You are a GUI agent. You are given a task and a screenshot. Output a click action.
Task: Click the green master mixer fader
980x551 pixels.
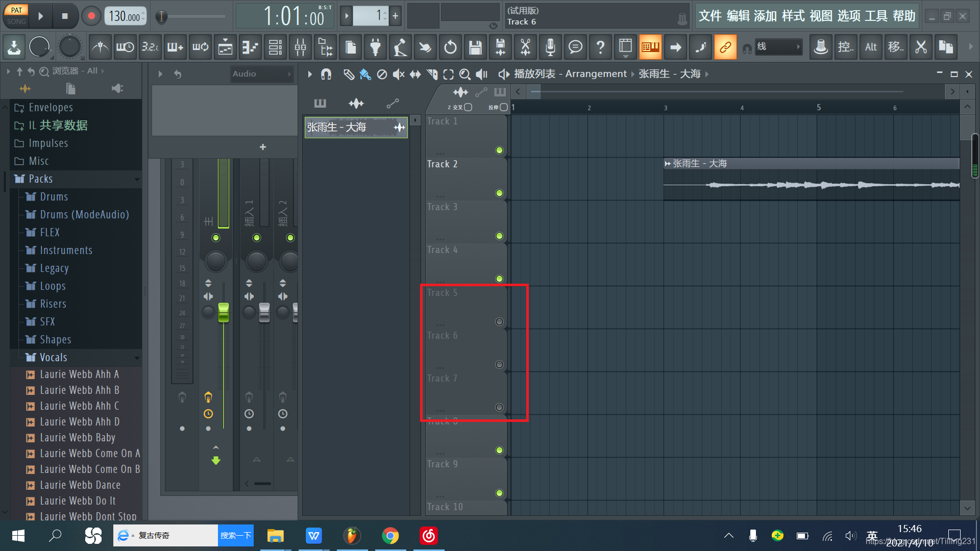[x=224, y=312]
